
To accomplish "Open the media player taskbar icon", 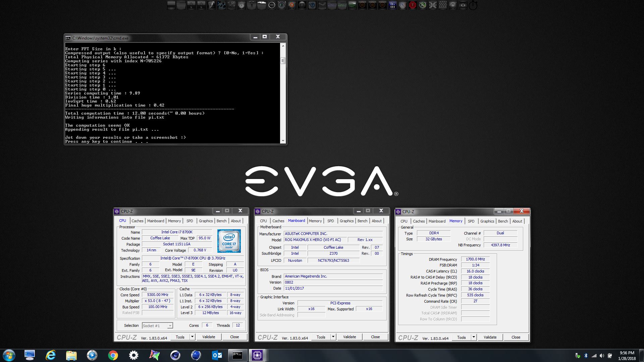I will coord(92,355).
